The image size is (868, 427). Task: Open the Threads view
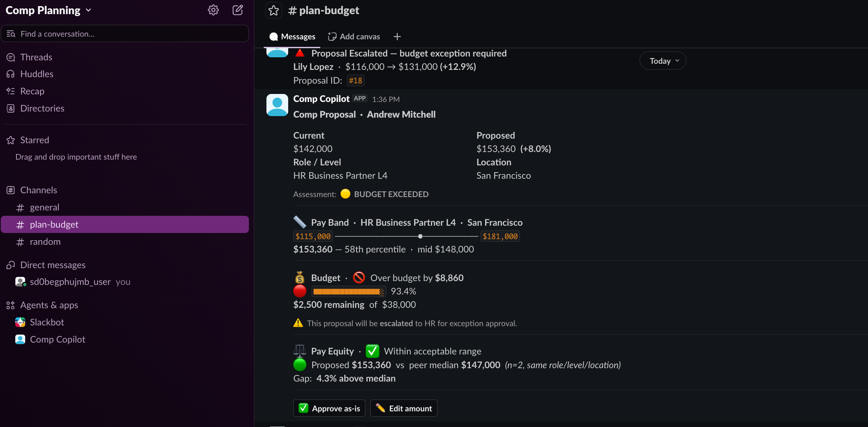36,57
